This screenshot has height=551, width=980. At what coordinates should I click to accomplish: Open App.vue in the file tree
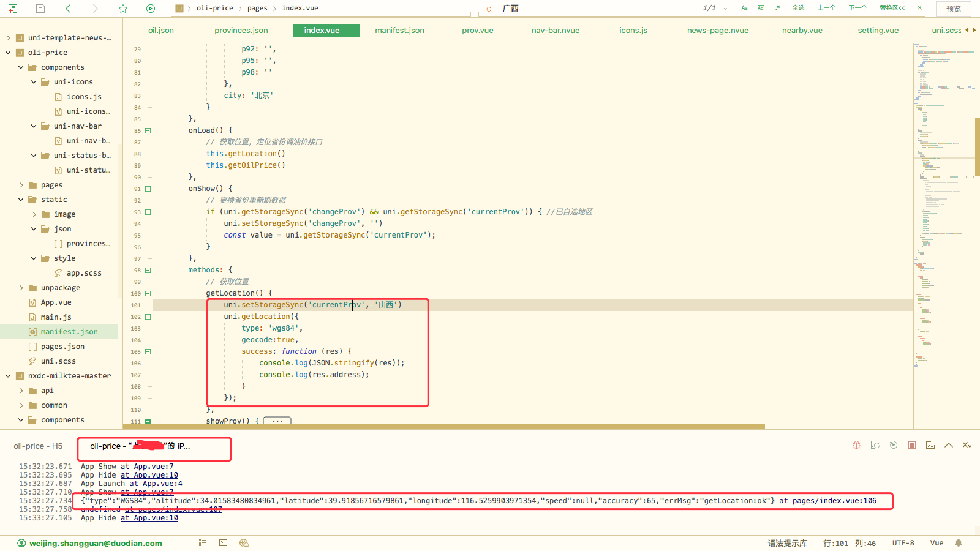[x=56, y=302]
